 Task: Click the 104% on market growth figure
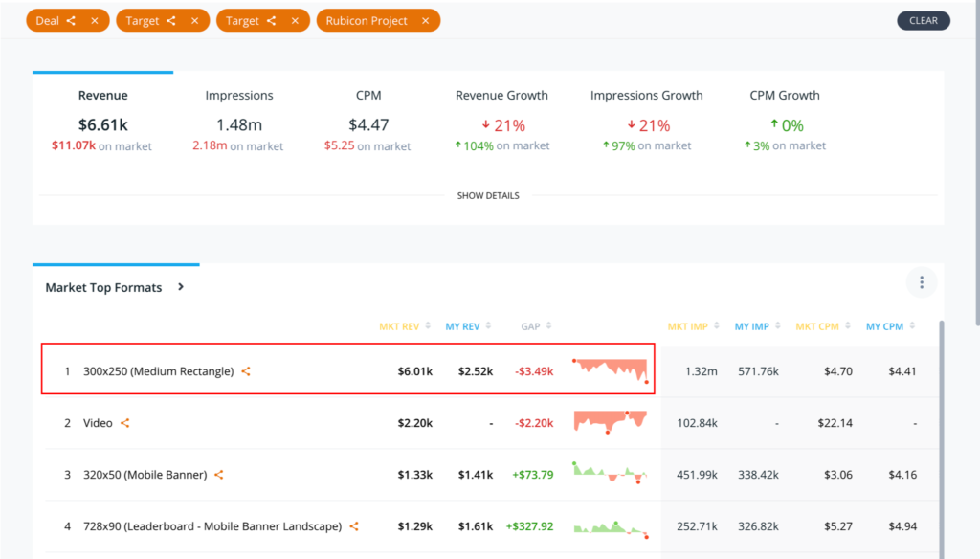coord(475,145)
